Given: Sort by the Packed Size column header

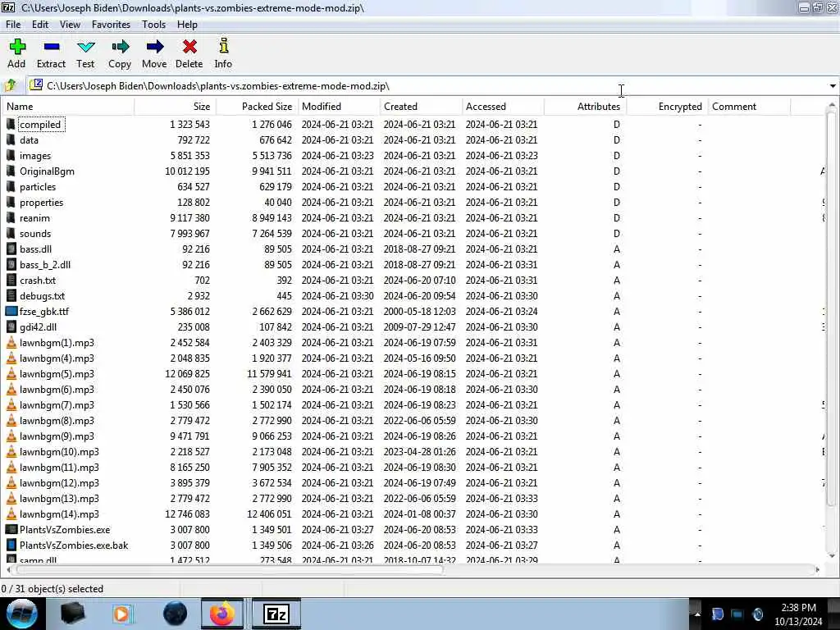Looking at the screenshot, I should click(x=257, y=107).
